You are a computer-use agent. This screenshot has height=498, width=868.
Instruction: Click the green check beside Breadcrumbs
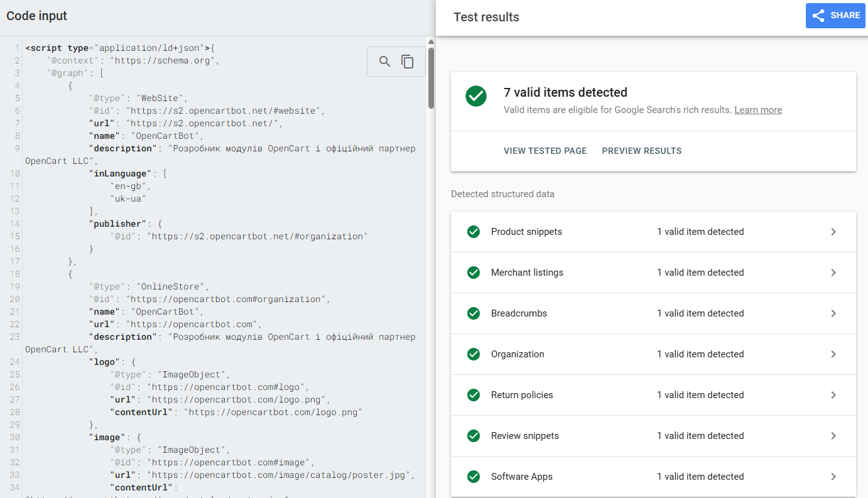click(474, 313)
